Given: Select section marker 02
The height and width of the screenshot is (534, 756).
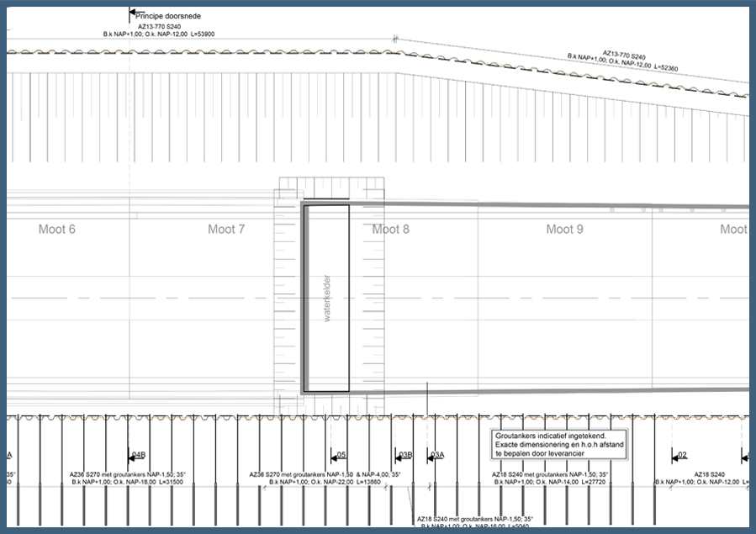Looking at the screenshot, I should (680, 455).
